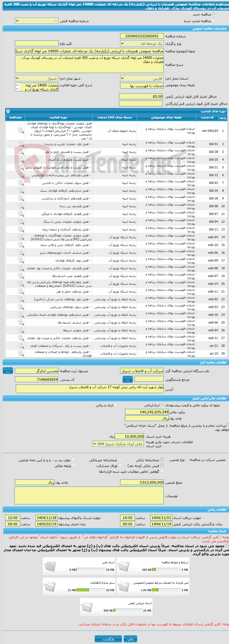The image size is (229, 644).
Task: Choose the ارزی و ریالی estimate option
Action: [x=116, y=405]
